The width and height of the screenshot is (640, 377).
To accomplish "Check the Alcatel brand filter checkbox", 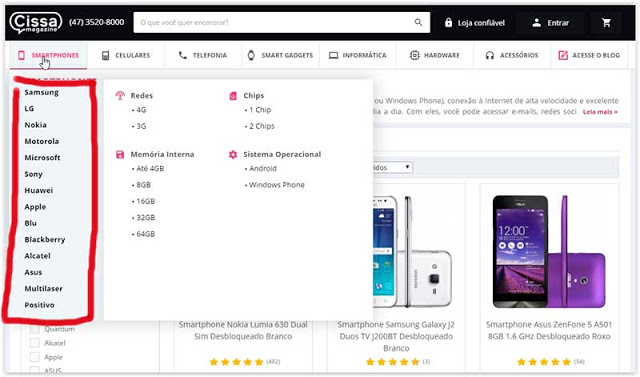I will 35,343.
